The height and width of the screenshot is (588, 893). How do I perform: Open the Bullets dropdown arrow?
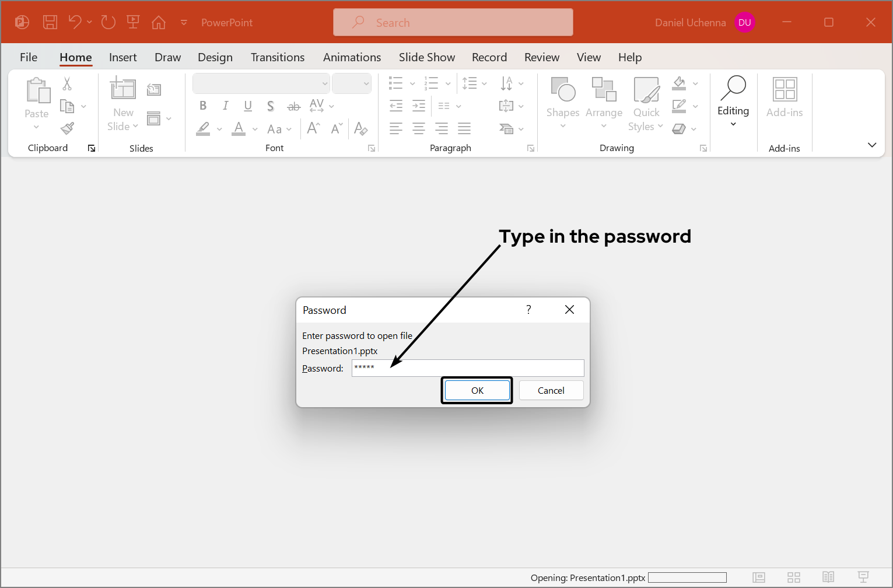tap(412, 83)
